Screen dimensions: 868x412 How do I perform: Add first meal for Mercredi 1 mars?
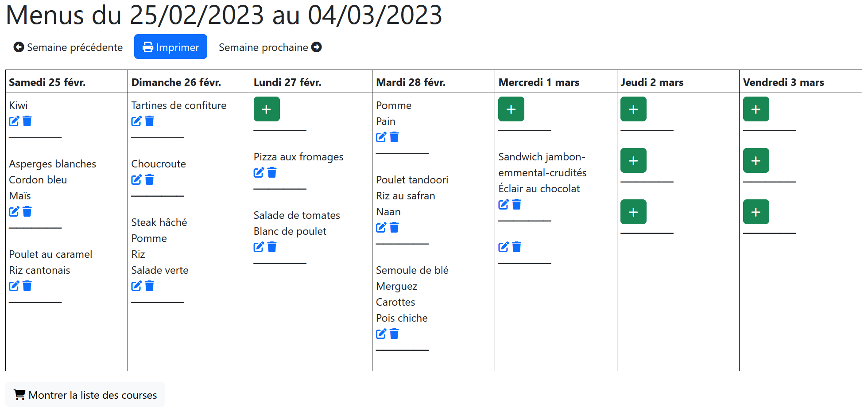click(x=511, y=109)
